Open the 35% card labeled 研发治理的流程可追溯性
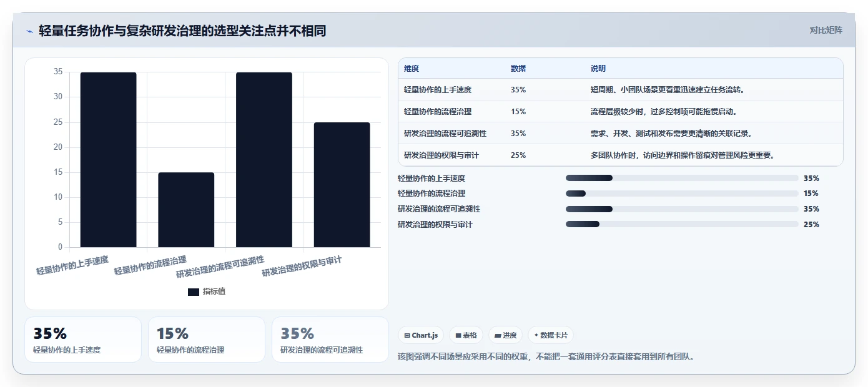Screen dimensions: 868x387 click(330, 340)
